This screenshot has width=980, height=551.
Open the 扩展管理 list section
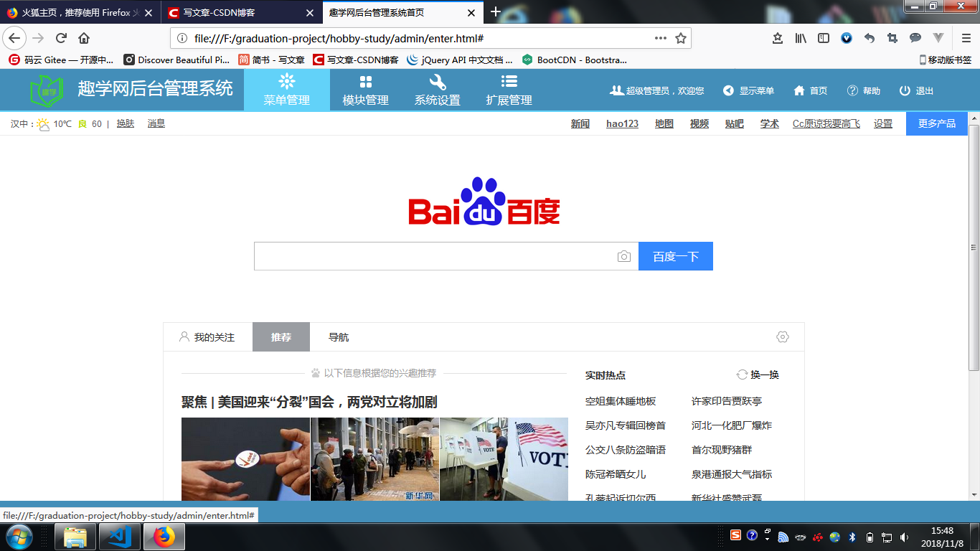(x=509, y=90)
